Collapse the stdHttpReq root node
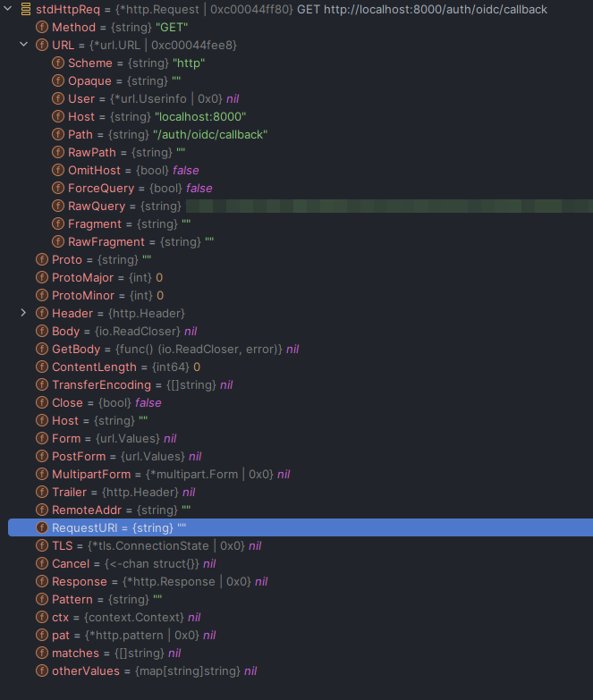The height and width of the screenshot is (700, 593). (x=8, y=9)
